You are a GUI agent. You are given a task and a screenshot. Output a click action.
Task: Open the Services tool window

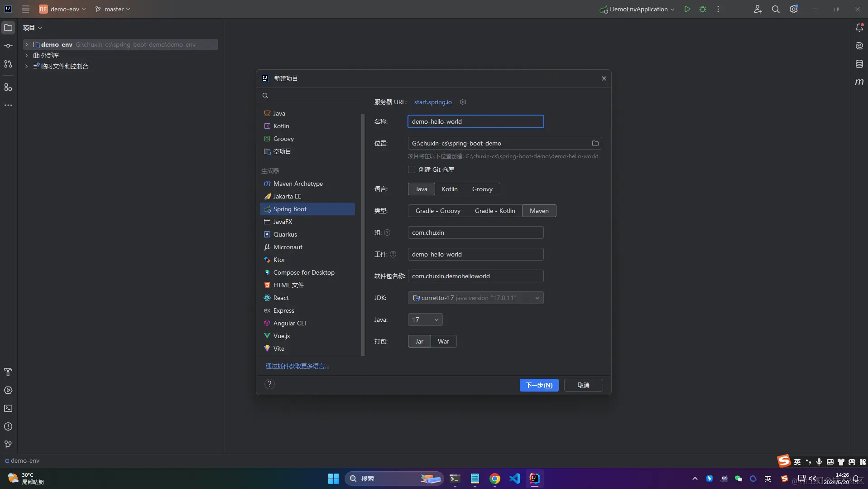click(8, 390)
